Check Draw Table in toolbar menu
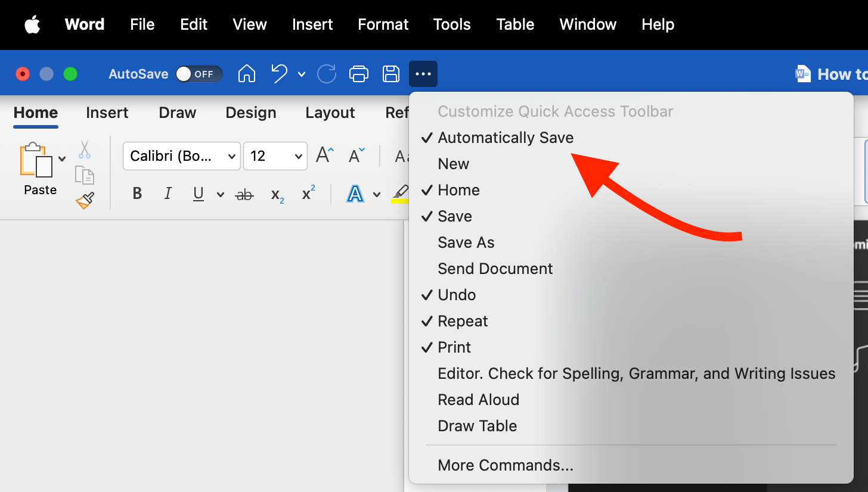Screen dimensions: 868x492 coord(478,426)
